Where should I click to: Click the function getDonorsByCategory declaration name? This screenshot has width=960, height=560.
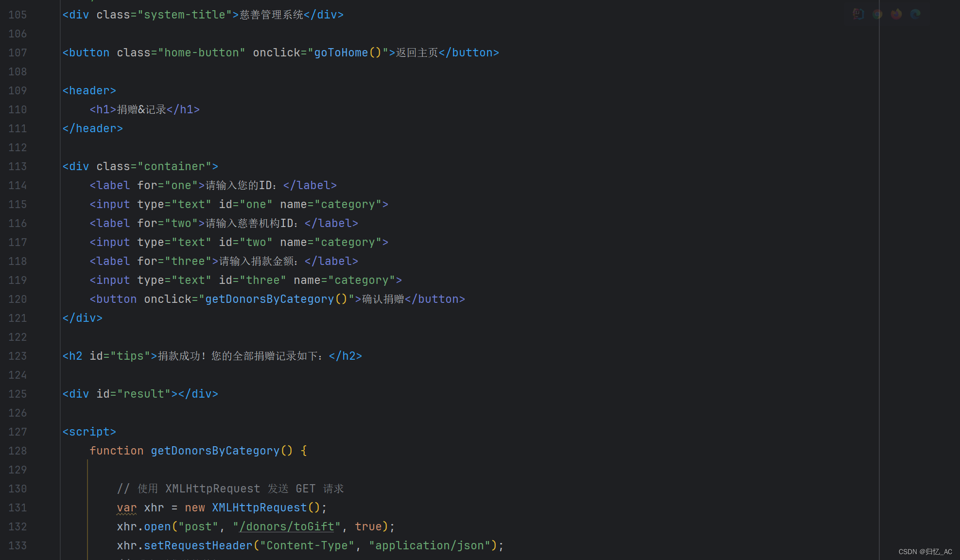[215, 451]
